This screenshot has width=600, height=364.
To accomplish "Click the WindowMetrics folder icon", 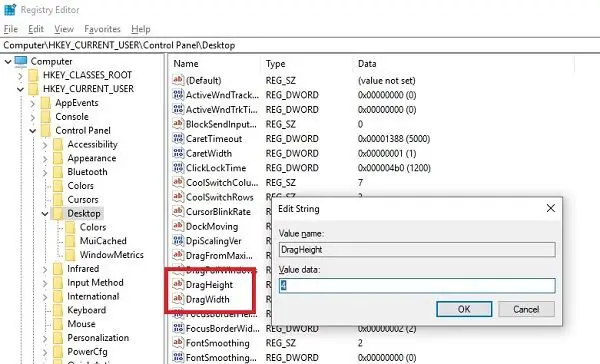I will tap(70, 255).
